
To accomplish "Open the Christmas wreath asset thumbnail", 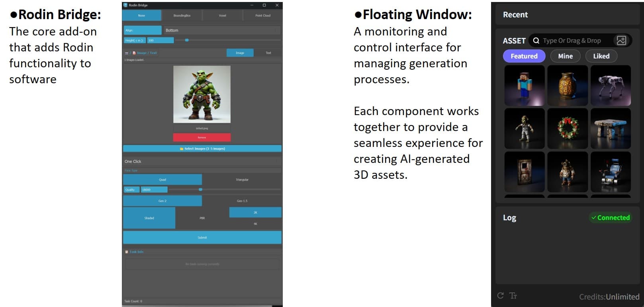I will (568, 129).
